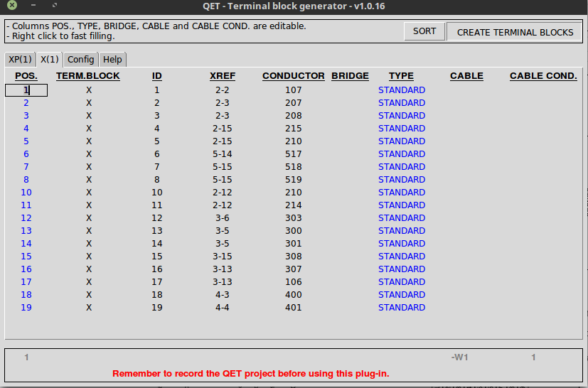This screenshot has width=588, height=388.
Task: Click POS. value 5 in the table
Action: [x=26, y=141]
